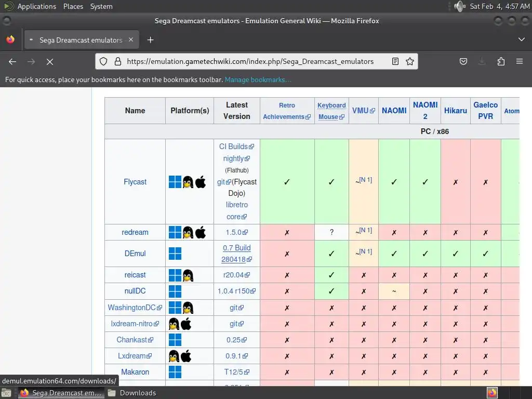This screenshot has height=399, width=532.
Task: Click nullDC's Windows platform icon
Action: pos(175,291)
